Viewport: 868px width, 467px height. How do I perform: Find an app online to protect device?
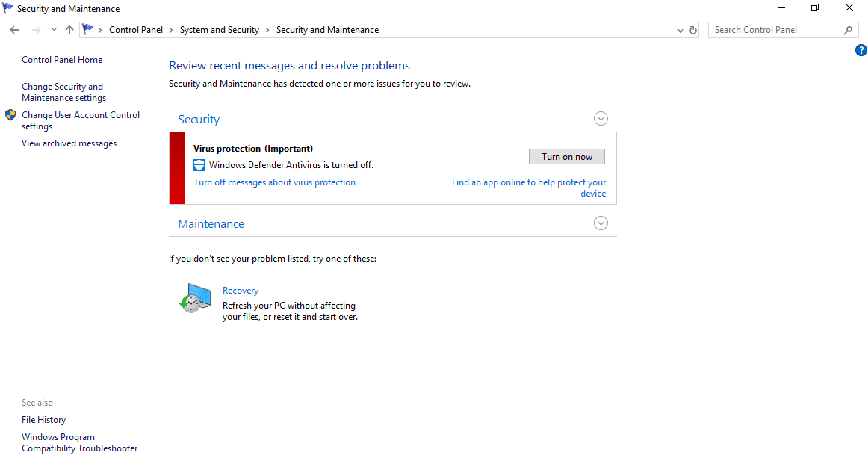(x=529, y=188)
